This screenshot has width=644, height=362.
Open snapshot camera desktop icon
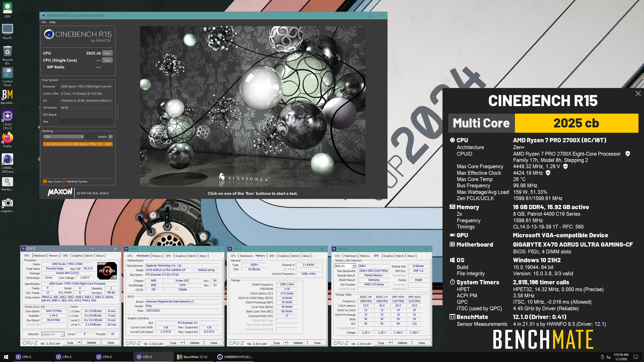pos(7,205)
